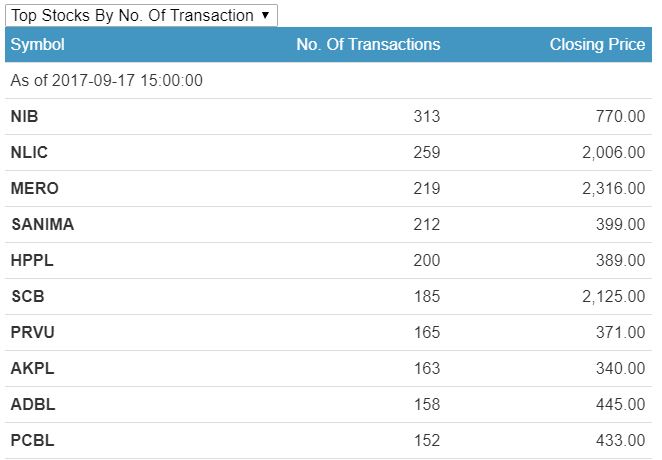Select the SCB stock symbol
The width and height of the screenshot is (662, 460).
point(28,297)
